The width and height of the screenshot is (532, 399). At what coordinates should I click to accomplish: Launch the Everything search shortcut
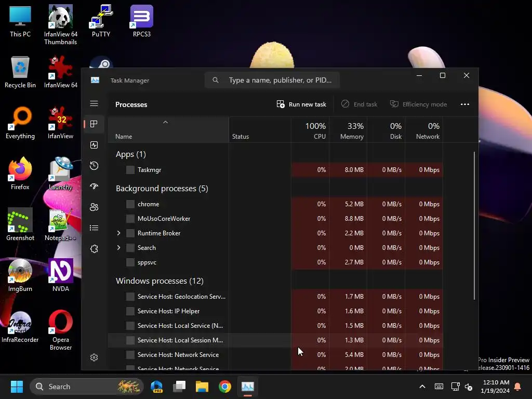click(x=20, y=123)
